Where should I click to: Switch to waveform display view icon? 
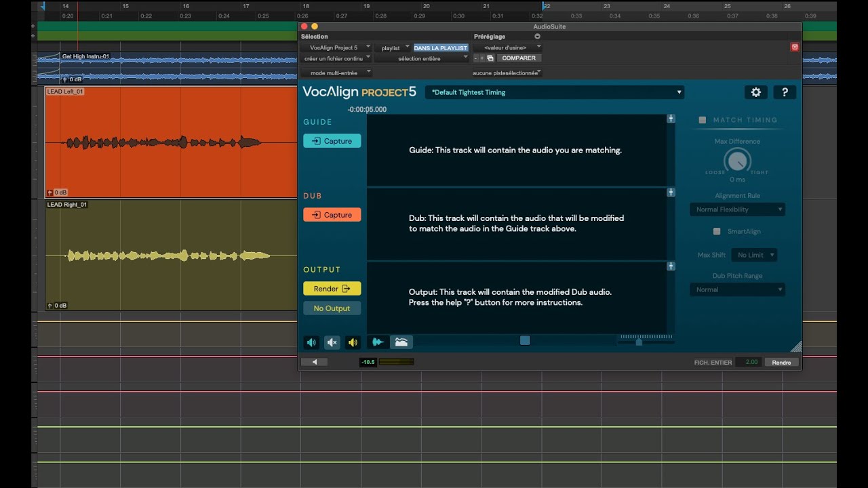pos(378,342)
